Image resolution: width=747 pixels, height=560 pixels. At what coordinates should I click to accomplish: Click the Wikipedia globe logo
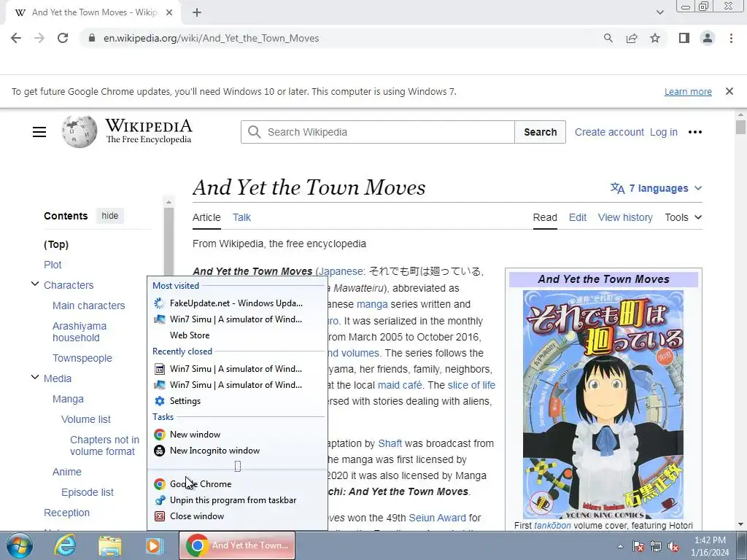click(79, 131)
